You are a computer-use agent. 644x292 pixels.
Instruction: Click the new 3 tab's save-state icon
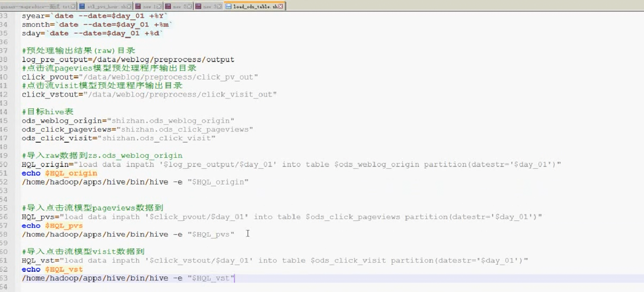pyautogui.click(x=198, y=7)
